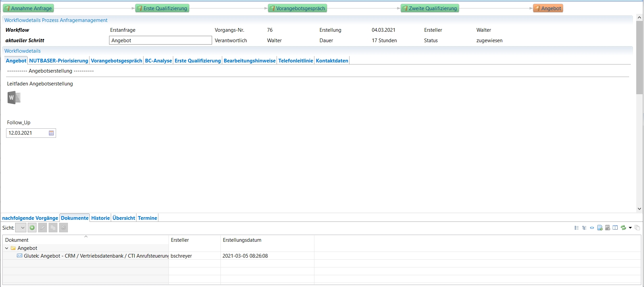
Task: Select the Angebot tab under Workflowdetails
Action: pyautogui.click(x=16, y=61)
